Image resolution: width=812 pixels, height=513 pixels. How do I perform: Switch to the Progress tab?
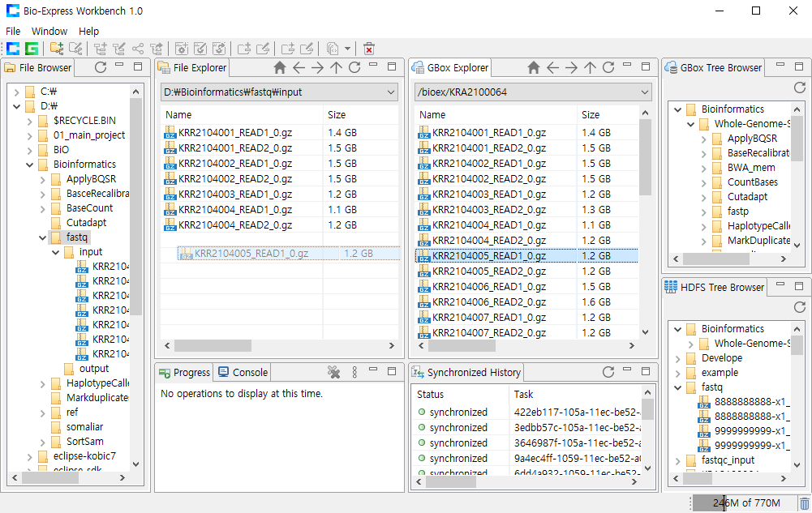click(184, 372)
